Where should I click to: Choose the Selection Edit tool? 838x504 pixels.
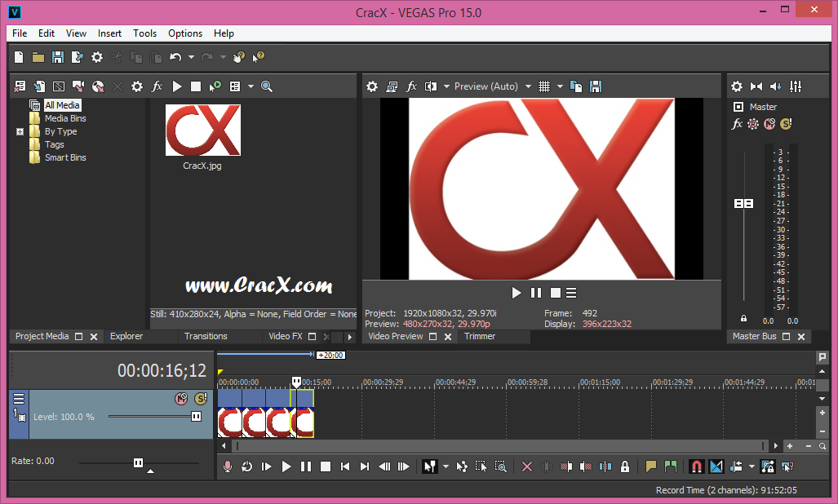pyautogui.click(x=481, y=466)
